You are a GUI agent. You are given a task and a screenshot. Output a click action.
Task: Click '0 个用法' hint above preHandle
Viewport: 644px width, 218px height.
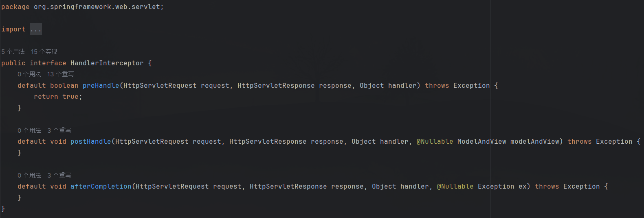pyautogui.click(x=29, y=74)
